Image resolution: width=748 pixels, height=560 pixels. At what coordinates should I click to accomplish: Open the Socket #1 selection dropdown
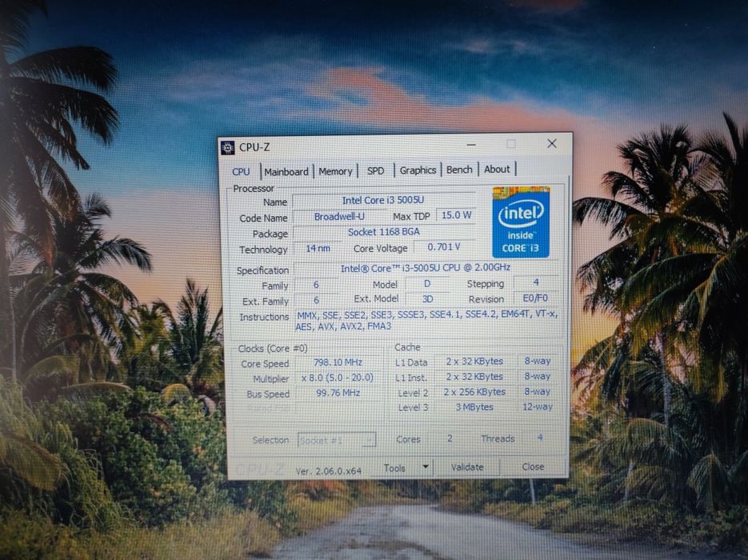click(x=337, y=440)
